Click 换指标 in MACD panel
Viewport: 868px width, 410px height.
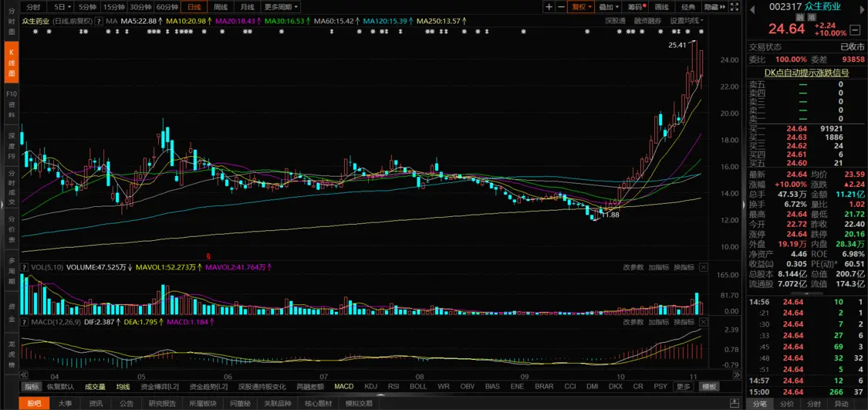684,322
